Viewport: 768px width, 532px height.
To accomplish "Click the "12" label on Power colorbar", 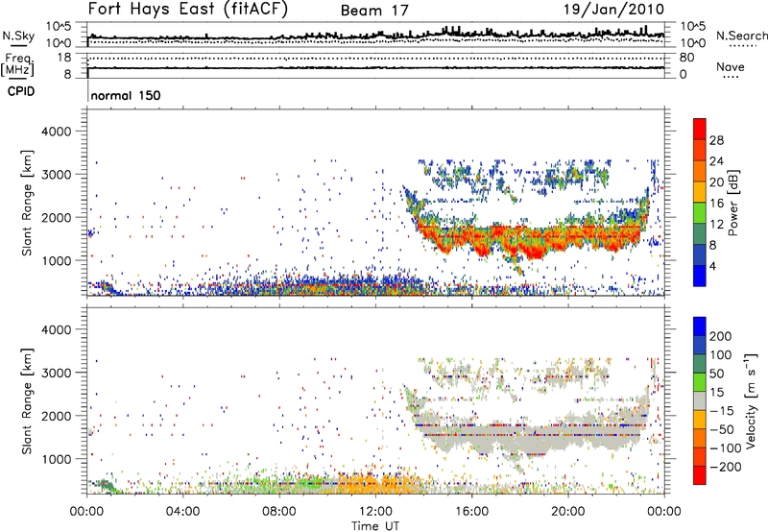I will coord(716,225).
